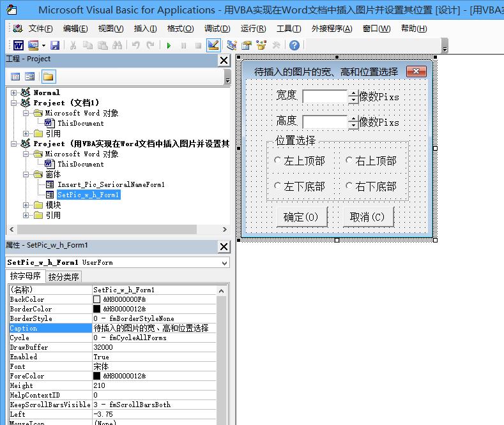504x425 pixels.
Task: Open the 文件(F) menu
Action: tap(40, 29)
